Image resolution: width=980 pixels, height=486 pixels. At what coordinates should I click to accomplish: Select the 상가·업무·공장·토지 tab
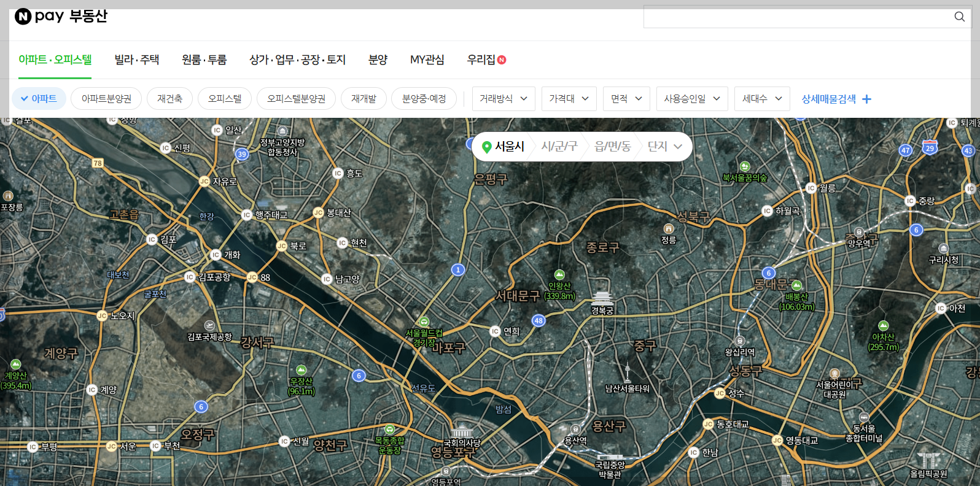(298, 60)
